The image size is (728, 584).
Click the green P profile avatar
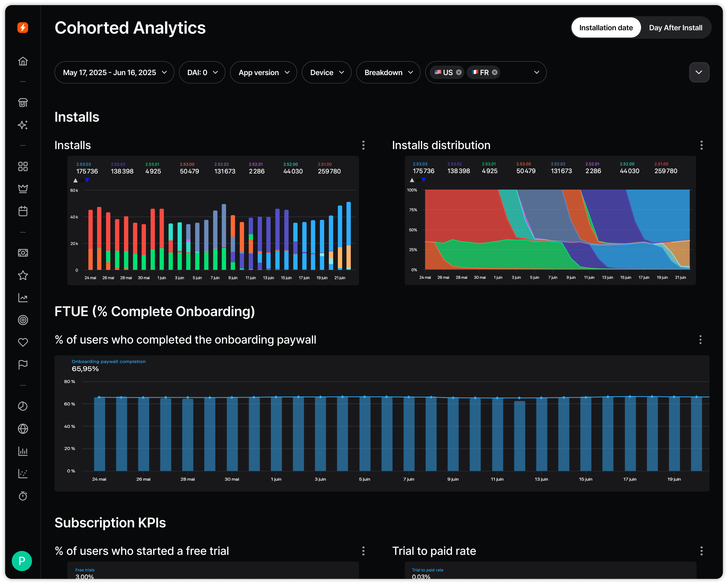tap(22, 561)
